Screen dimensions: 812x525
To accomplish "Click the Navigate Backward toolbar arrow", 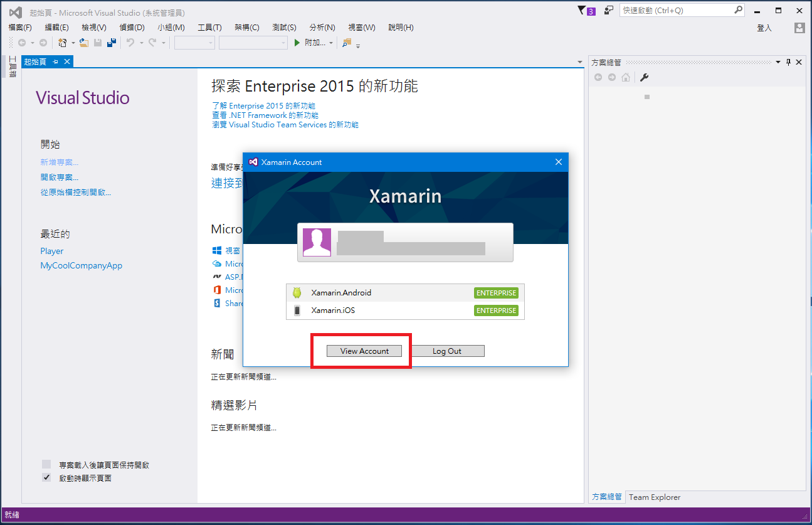I will [22, 43].
